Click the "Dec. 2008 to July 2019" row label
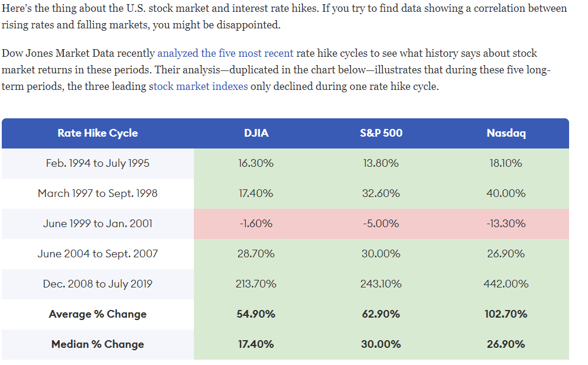 (x=98, y=284)
